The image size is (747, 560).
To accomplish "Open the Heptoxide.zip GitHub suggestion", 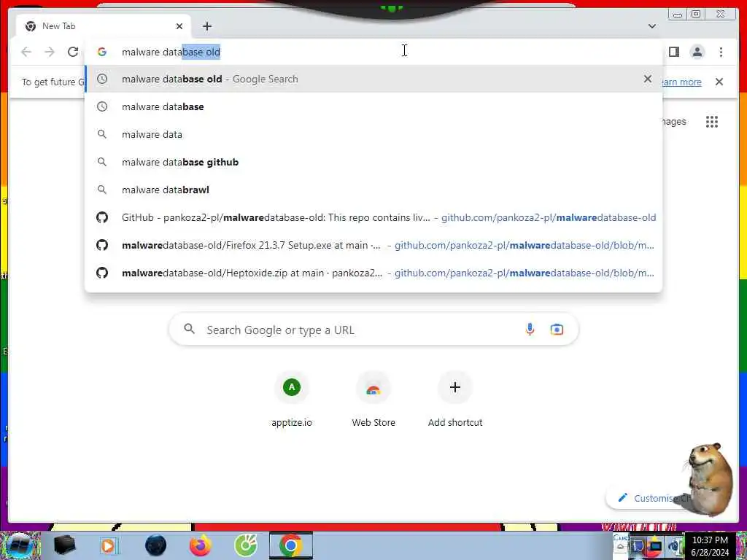I will (x=373, y=273).
